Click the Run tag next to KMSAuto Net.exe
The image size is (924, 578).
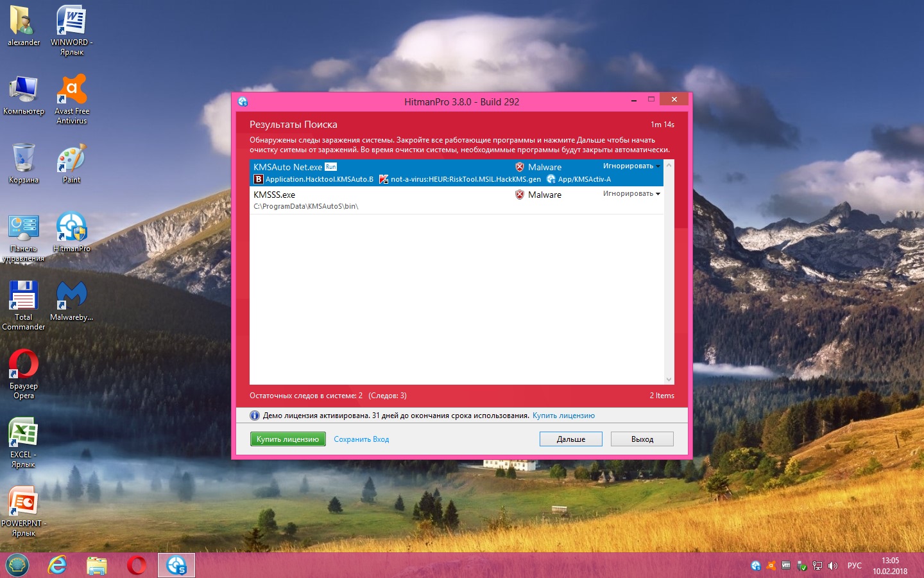point(330,167)
